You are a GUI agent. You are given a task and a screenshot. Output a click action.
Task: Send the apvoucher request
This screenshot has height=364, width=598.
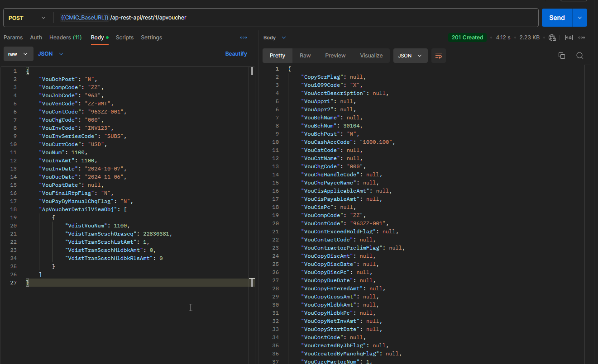tap(557, 18)
